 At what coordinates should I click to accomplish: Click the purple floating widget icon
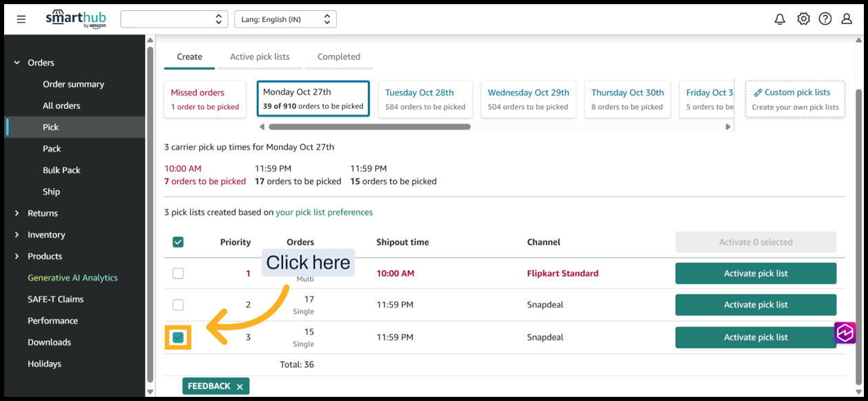(x=845, y=333)
